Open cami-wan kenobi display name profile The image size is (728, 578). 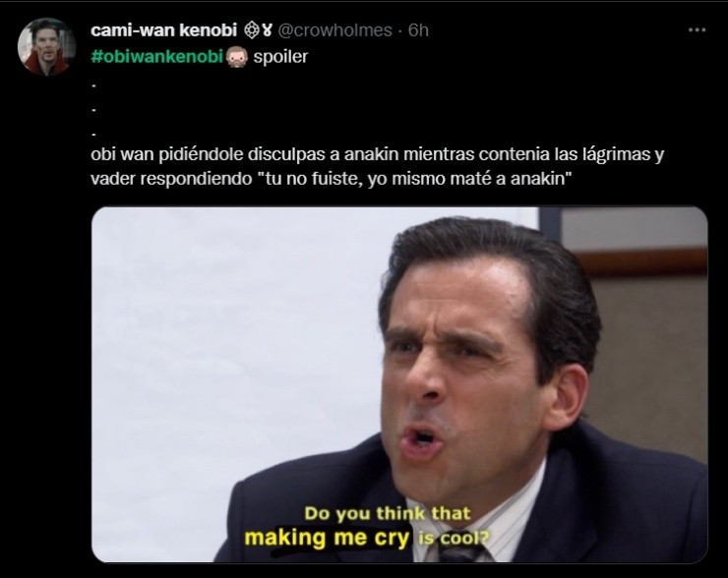[164, 30]
